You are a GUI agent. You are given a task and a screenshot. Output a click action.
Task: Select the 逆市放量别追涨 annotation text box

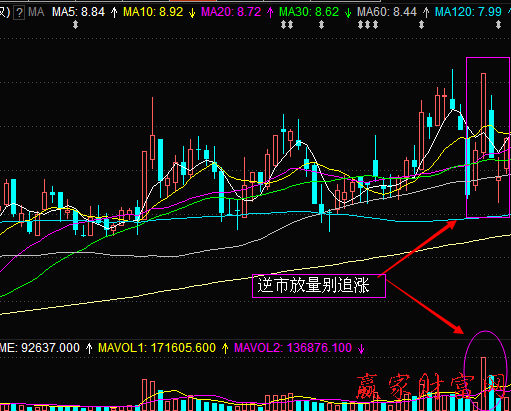319,286
